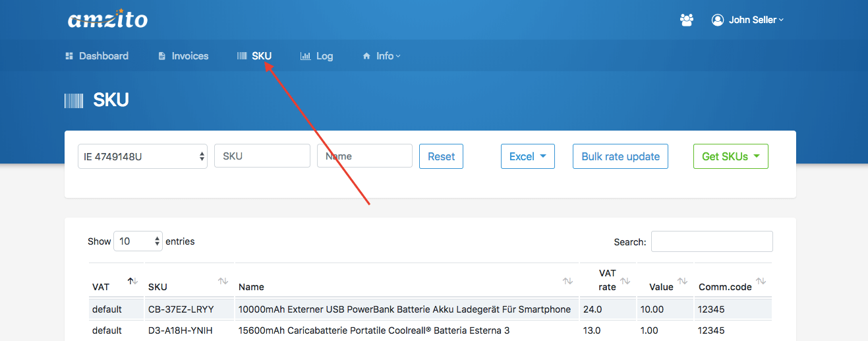Switch to the Invoices tab
This screenshot has width=868, height=341.
pos(183,56)
